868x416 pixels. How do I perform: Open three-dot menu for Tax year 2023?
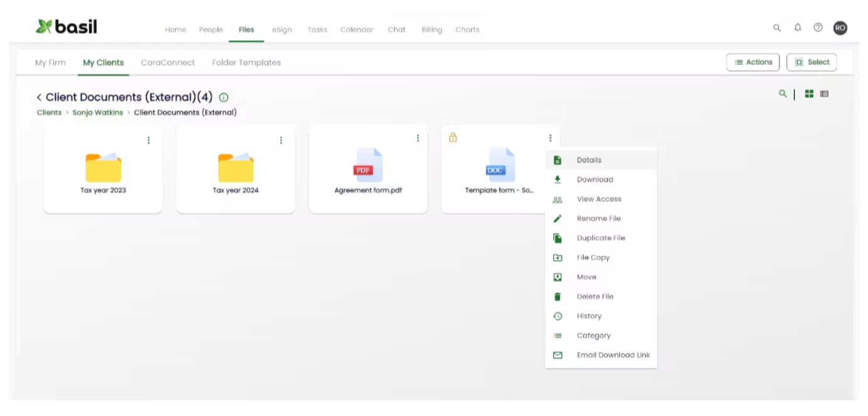click(x=149, y=140)
